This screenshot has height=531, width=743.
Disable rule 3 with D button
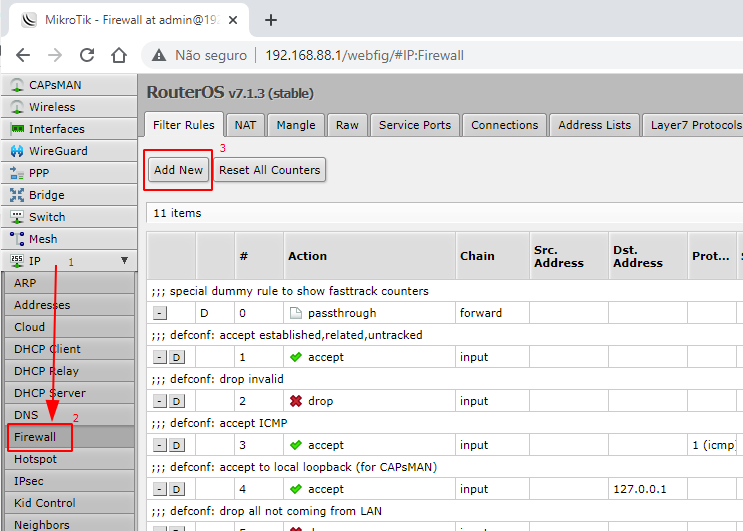point(177,445)
